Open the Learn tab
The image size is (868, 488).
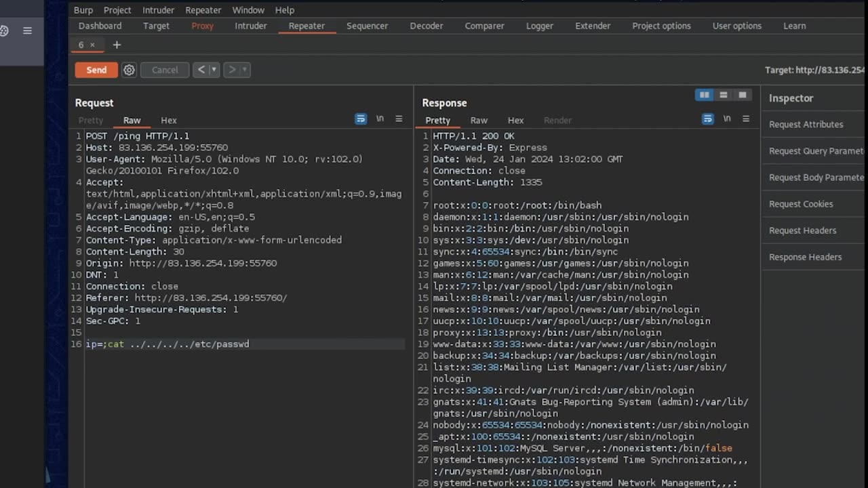click(x=795, y=26)
